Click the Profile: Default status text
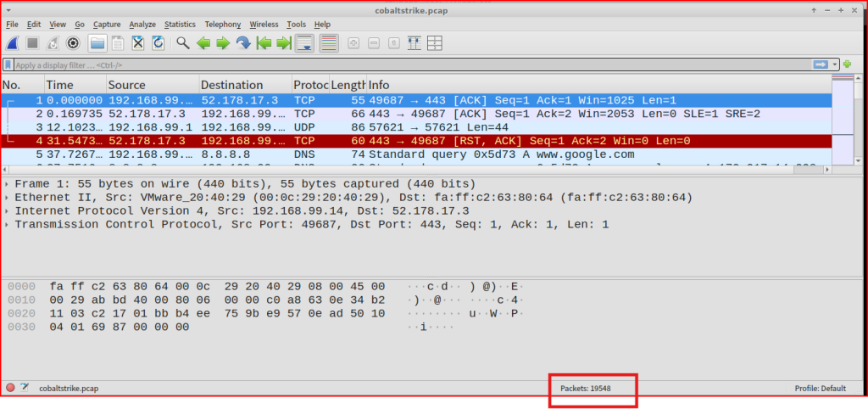Viewport: 868px width, 409px height. click(820, 388)
